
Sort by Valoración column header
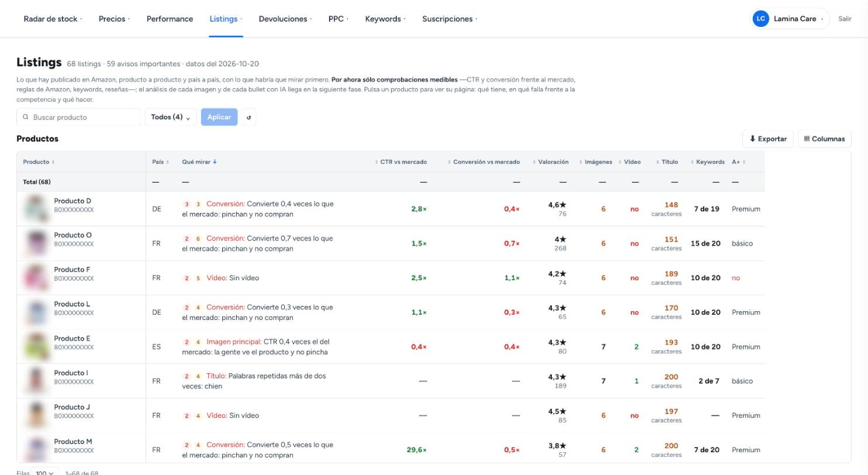[x=551, y=162]
